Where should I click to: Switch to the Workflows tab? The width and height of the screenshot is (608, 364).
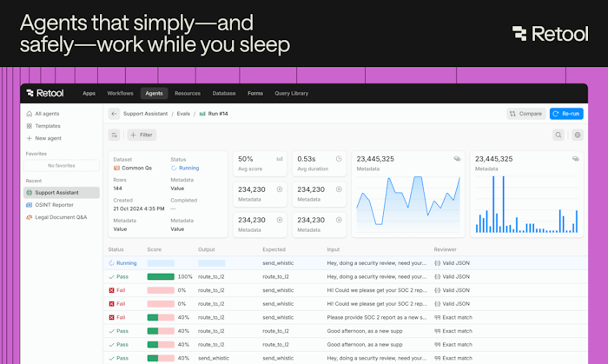(x=120, y=94)
